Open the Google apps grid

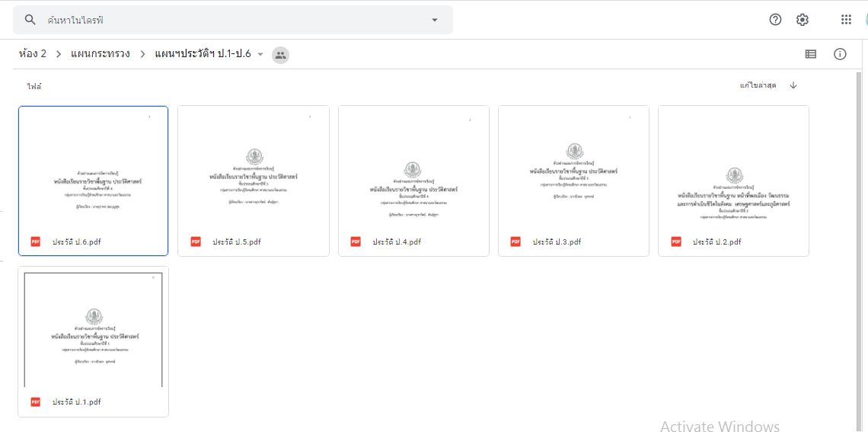pos(846,20)
